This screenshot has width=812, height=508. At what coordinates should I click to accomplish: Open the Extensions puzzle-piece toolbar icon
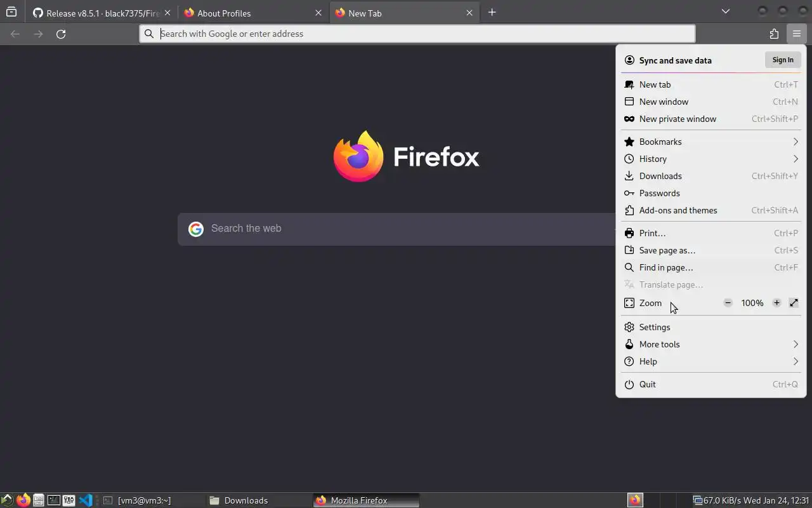(774, 34)
